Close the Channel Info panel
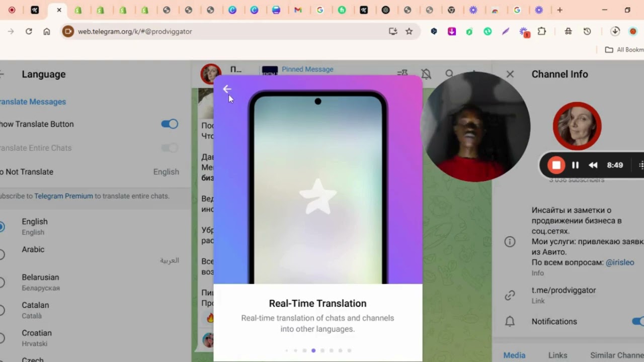 [x=510, y=74]
